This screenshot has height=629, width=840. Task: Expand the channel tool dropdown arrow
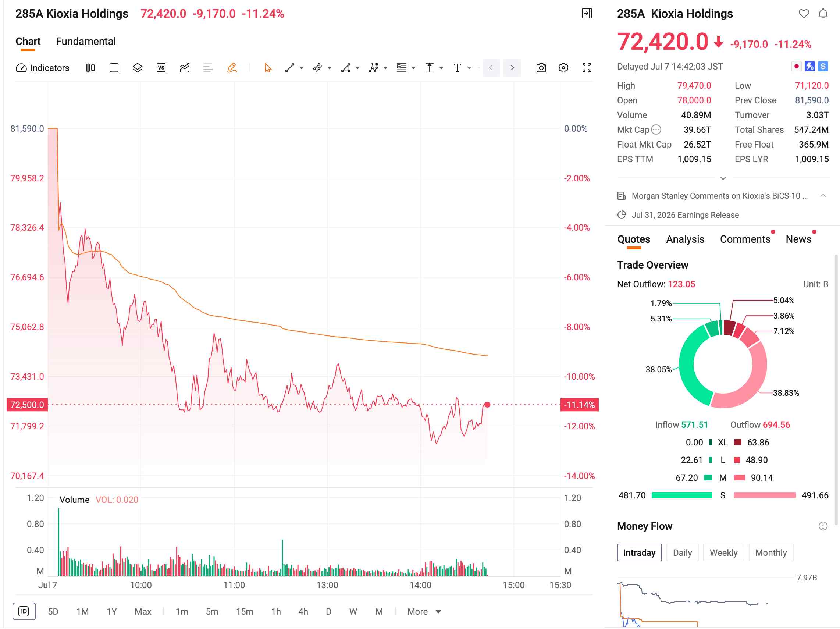coord(330,68)
